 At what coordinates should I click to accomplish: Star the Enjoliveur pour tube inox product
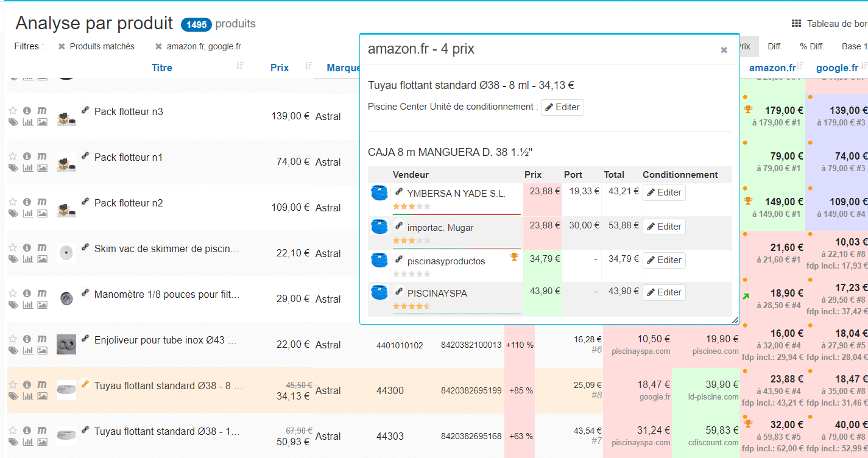pos(13,339)
